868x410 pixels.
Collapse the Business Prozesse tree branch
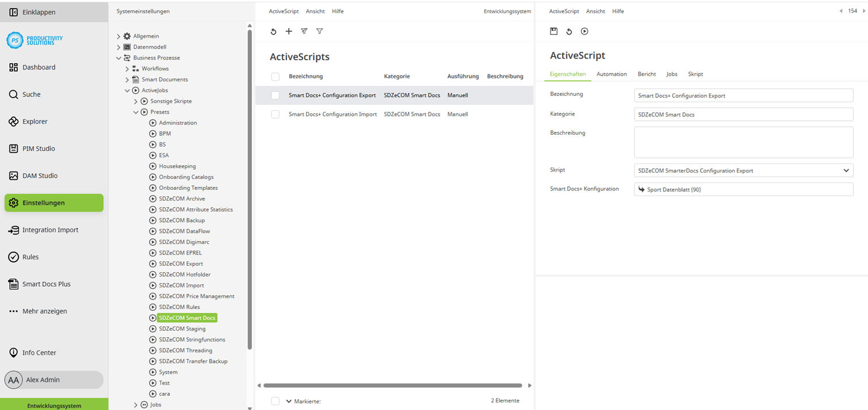click(118, 57)
